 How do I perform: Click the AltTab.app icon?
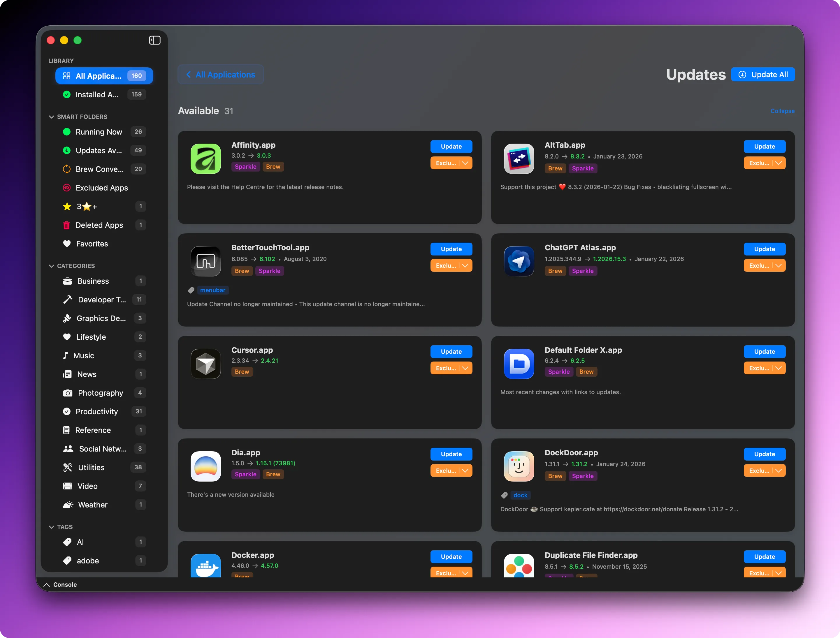(519, 159)
